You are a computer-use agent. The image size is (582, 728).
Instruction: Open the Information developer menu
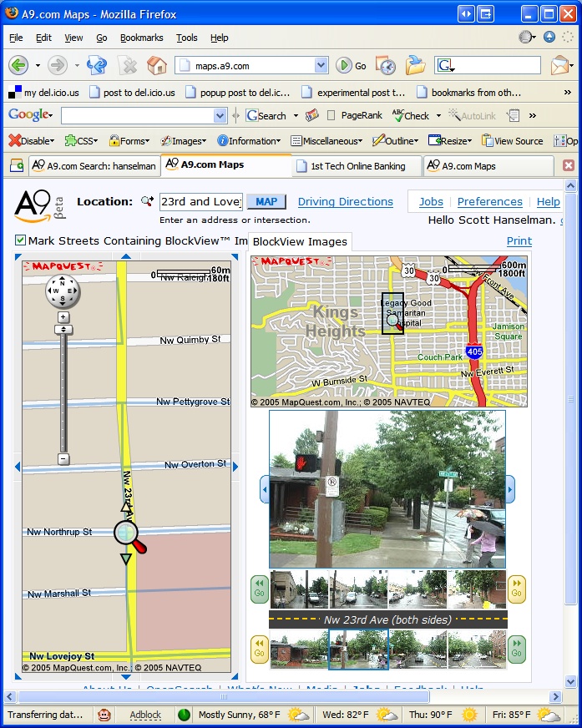(249, 141)
